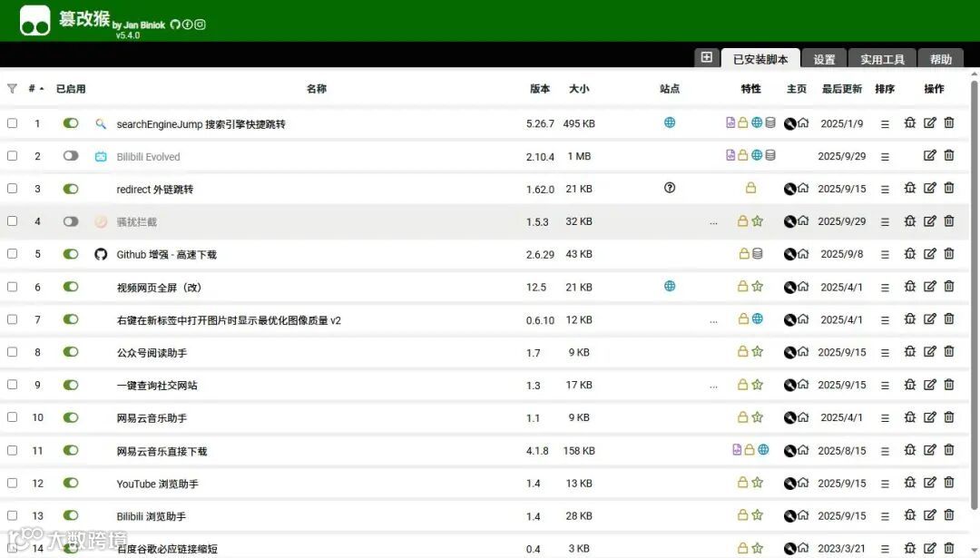980x558 pixels.
Task: Open homepage icon for redirect 外链跳转 row
Action: 803,188
